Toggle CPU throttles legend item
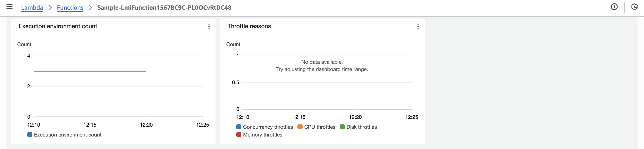The image size is (644, 149). (x=319, y=127)
